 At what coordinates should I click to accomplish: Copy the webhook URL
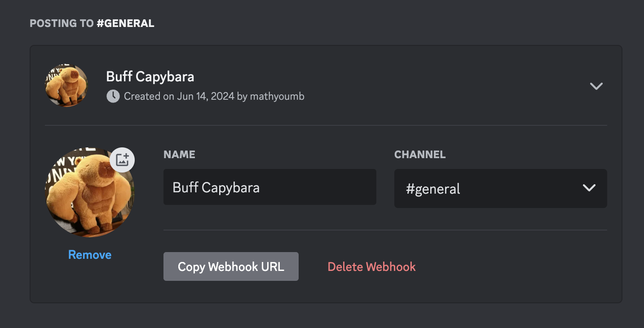click(231, 266)
